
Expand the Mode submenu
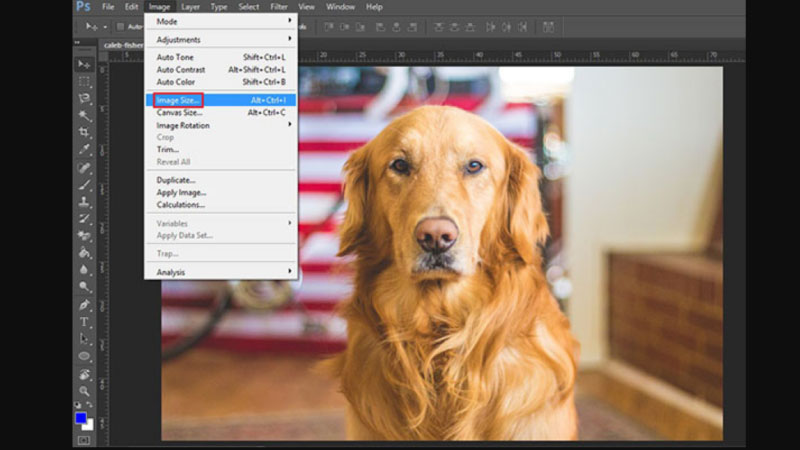coord(221,21)
